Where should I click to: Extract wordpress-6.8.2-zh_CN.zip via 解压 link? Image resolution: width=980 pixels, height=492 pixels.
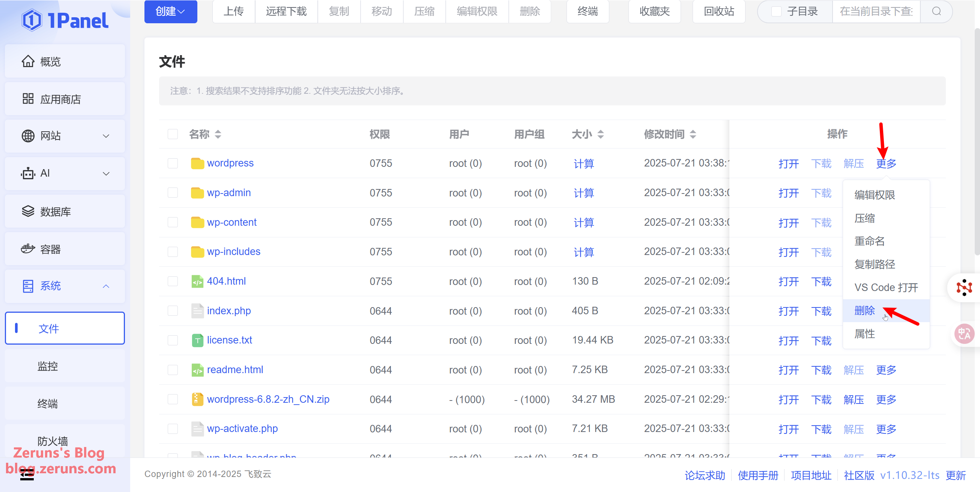tap(853, 400)
